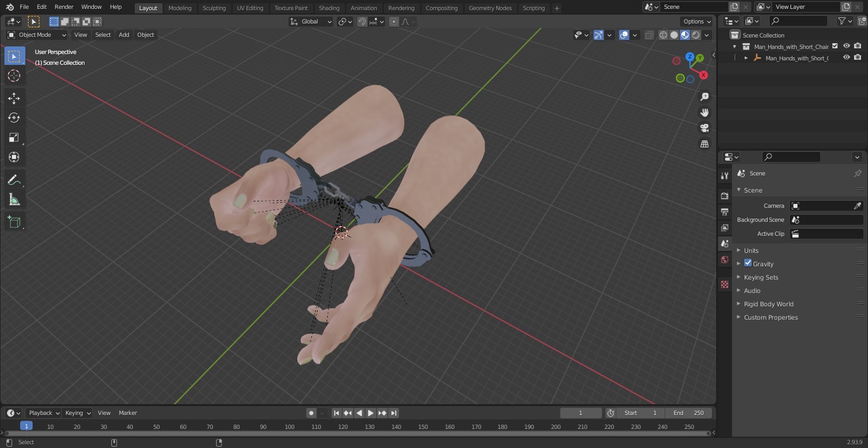The height and width of the screenshot is (448, 868).
Task: Switch to rendered viewport shading
Action: [x=696, y=35]
